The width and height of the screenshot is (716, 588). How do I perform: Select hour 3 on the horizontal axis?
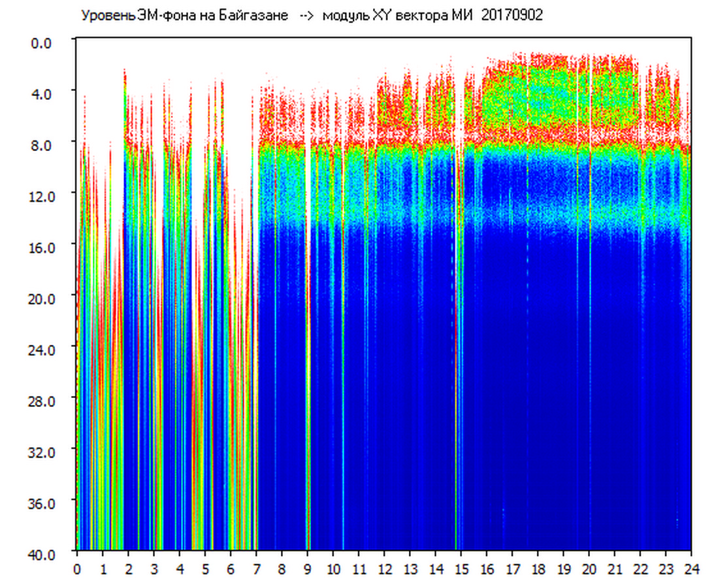tap(154, 569)
